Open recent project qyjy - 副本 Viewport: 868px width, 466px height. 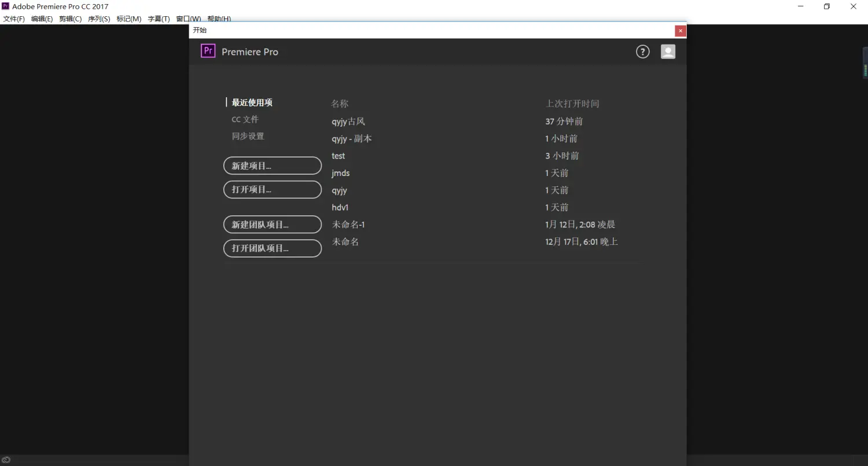[352, 139]
